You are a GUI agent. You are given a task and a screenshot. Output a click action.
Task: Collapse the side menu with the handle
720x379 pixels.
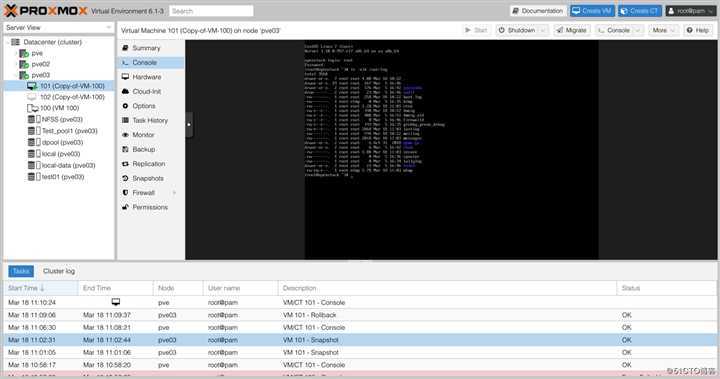tap(189, 124)
